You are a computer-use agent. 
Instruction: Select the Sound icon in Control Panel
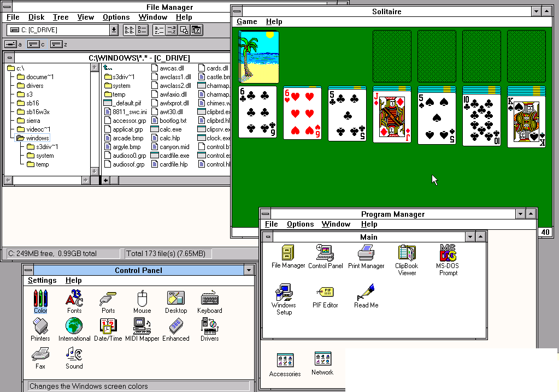tap(74, 358)
